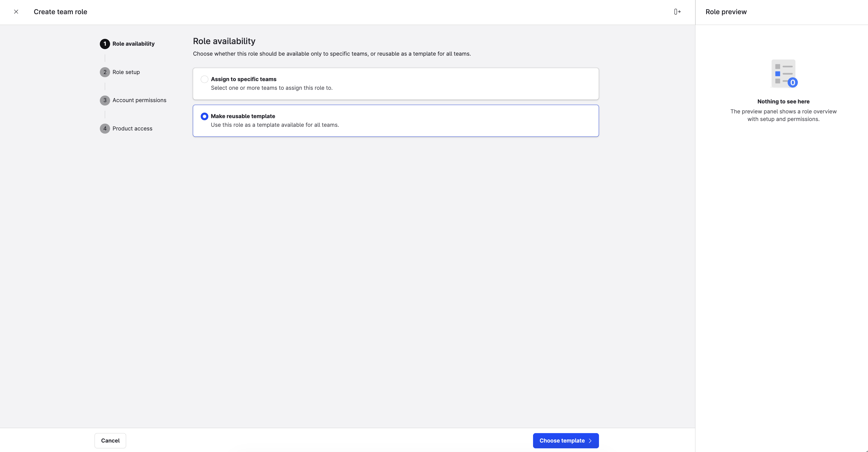Screen dimensions: 868x452
Task: Click the Role preview panel heading
Action: (x=726, y=12)
